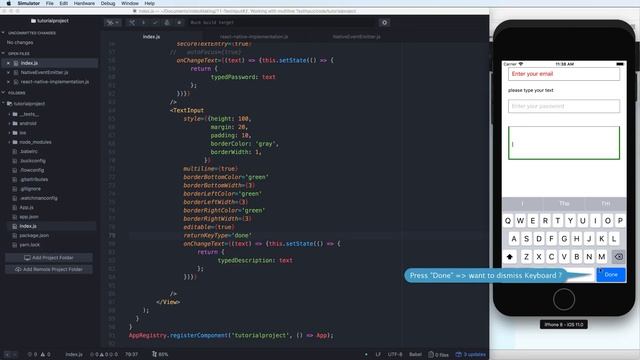640x360 pixels.
Task: Collapse the Open Files section
Action: (3, 53)
